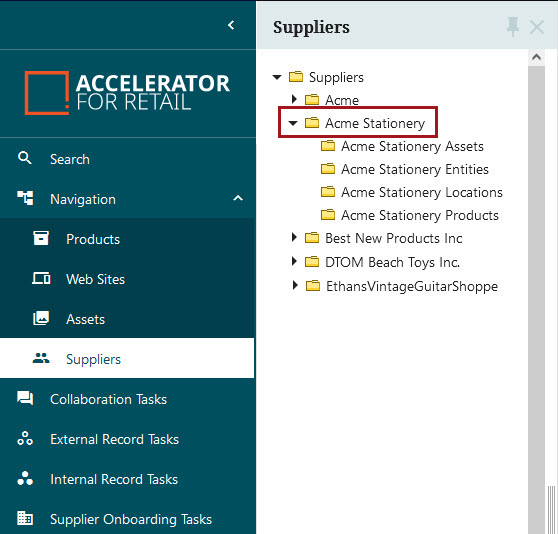Expand the DTOM Beach Toys Inc. node
Viewport: 558px width, 534px height.
coord(294,261)
